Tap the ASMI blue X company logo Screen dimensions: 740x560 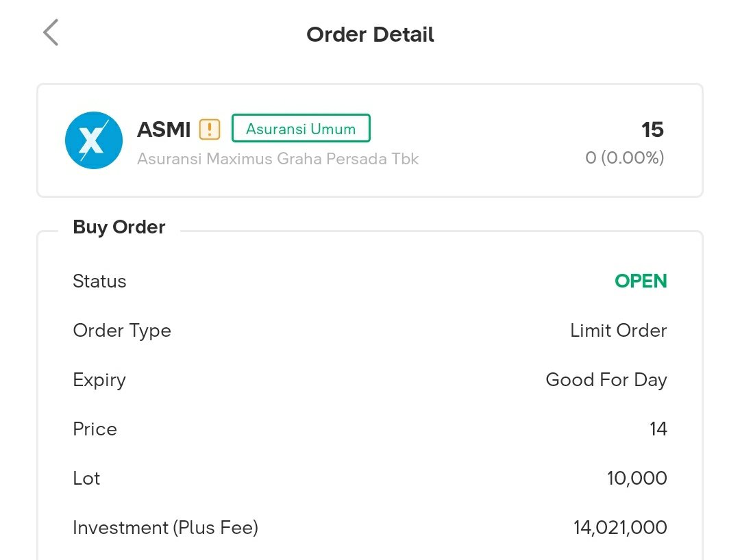click(94, 140)
